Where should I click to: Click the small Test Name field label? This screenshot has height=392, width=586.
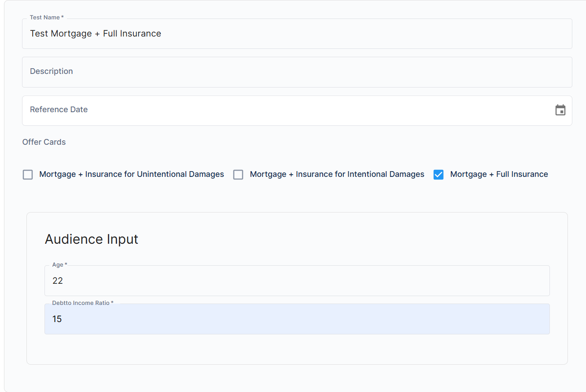click(47, 17)
